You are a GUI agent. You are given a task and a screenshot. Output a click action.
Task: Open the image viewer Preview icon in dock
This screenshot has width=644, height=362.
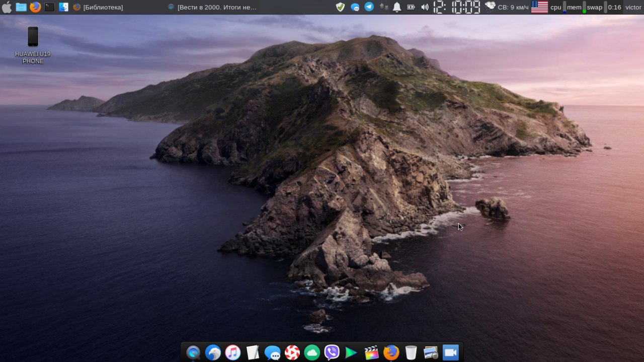point(431,352)
